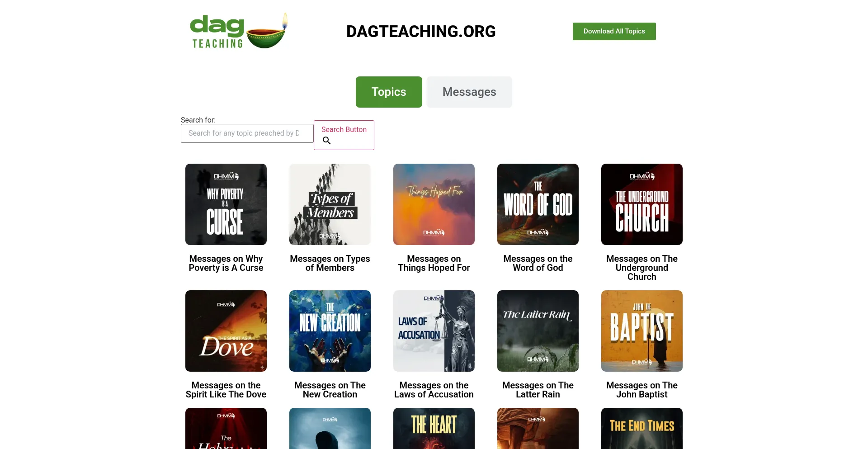Open The Underground Church cover image
868x449 pixels.
tap(642, 204)
